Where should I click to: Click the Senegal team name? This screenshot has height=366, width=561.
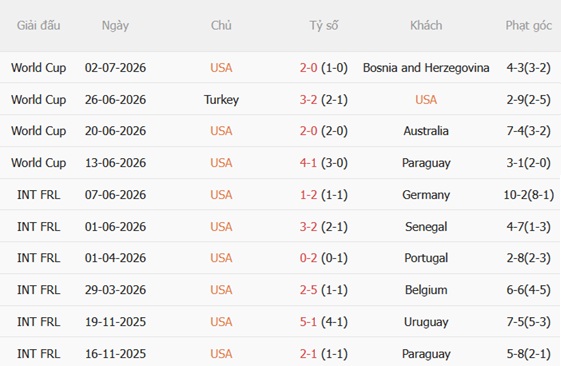point(426,227)
